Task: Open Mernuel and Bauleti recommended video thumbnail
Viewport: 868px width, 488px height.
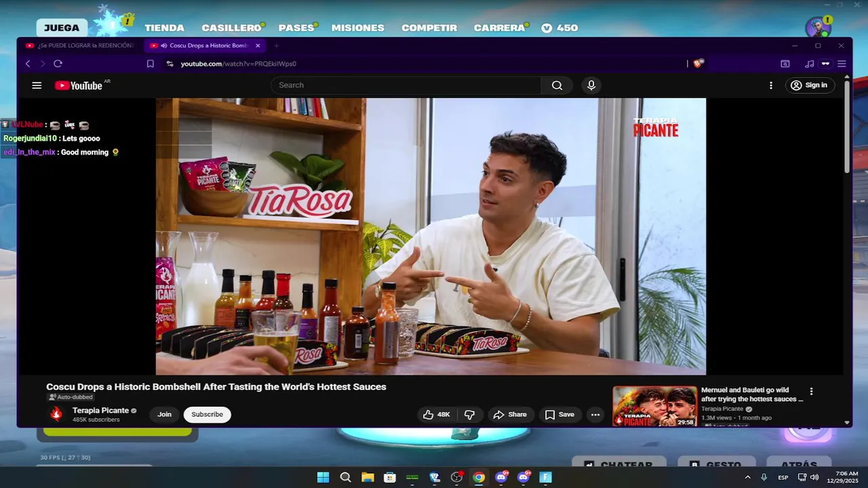Action: (654, 406)
